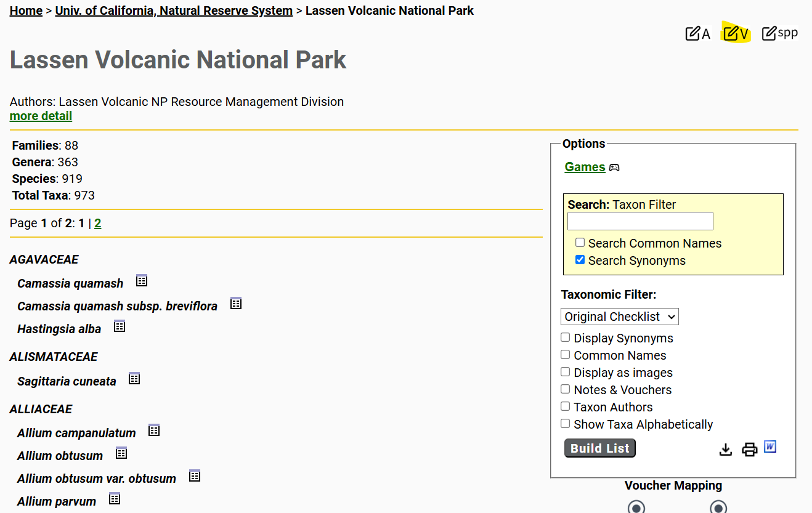Select the right Voucher Mapping radio button

click(718, 507)
